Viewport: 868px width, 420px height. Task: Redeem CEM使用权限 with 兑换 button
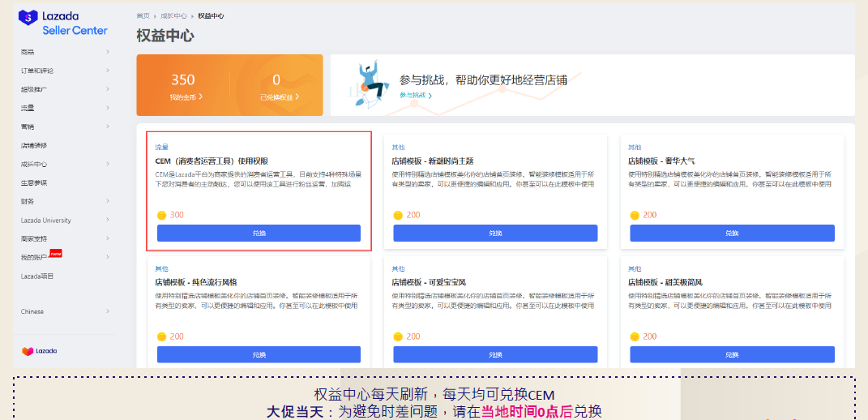click(259, 233)
